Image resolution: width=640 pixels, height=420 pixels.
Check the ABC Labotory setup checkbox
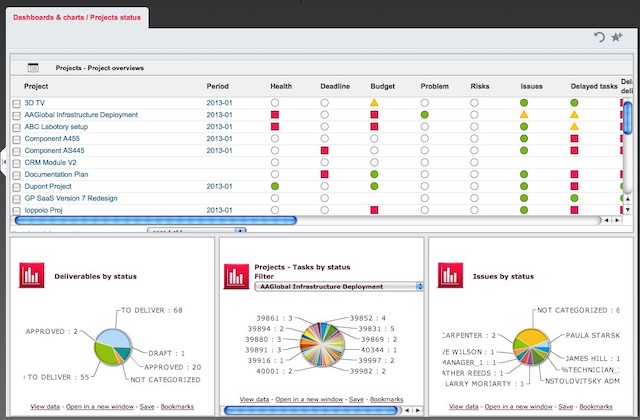point(16,127)
